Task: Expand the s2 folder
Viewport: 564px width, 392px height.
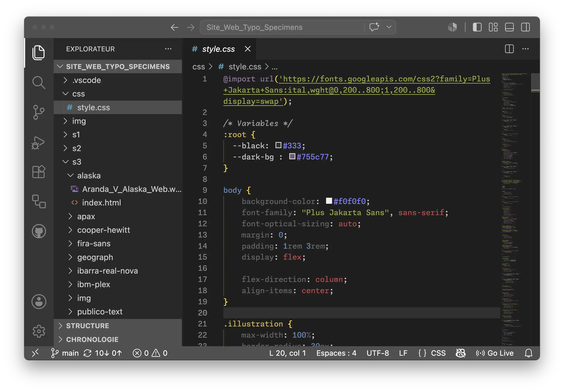Action: (118, 148)
